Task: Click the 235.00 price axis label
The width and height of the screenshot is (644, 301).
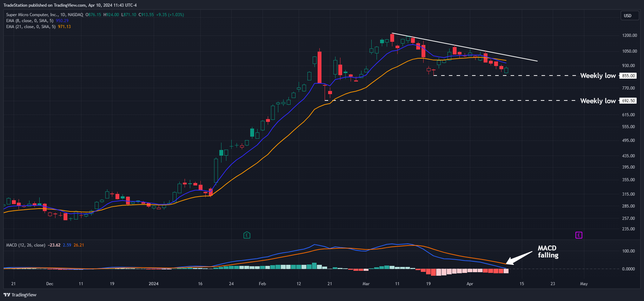Action: 628,229
